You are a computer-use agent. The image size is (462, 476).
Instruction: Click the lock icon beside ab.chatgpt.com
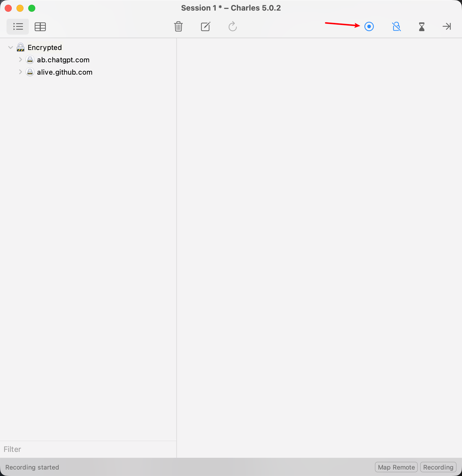[30, 60]
